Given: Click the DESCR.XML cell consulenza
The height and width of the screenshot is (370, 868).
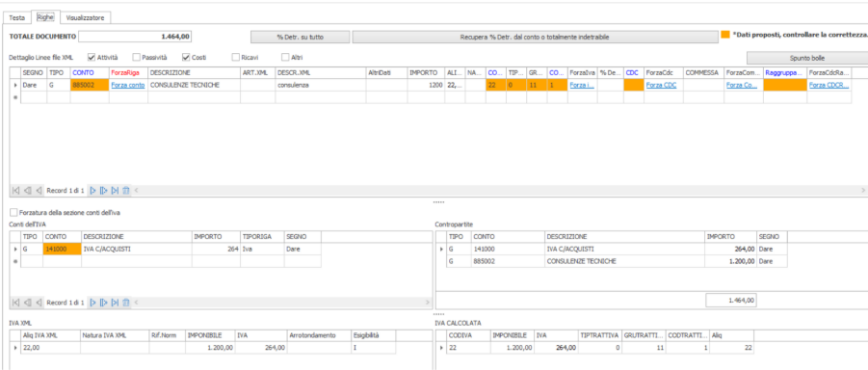Looking at the screenshot, I should tap(320, 86).
